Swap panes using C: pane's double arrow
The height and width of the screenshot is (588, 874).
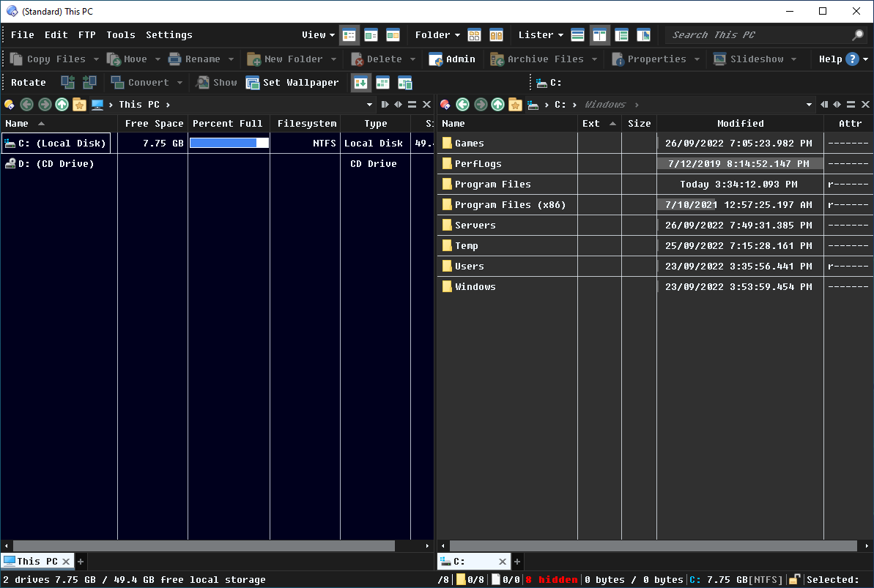point(837,105)
